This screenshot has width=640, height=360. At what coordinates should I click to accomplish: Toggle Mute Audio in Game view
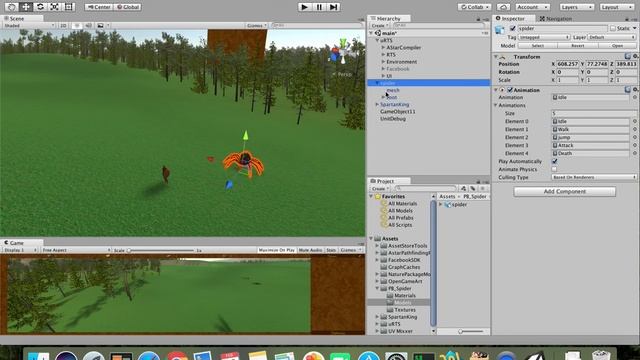pos(310,250)
